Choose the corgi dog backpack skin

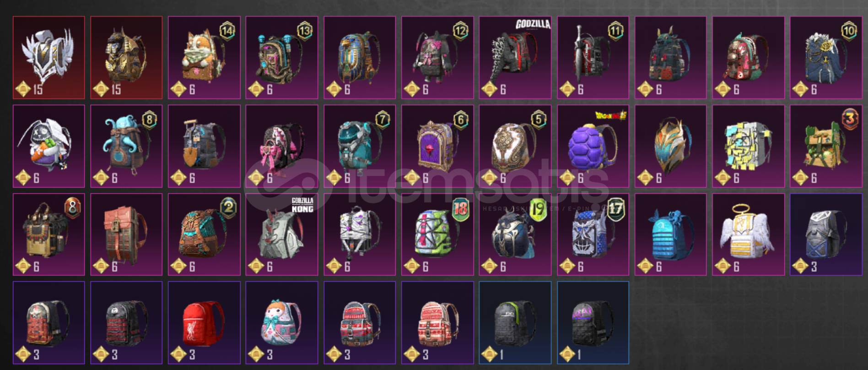pos(204,58)
